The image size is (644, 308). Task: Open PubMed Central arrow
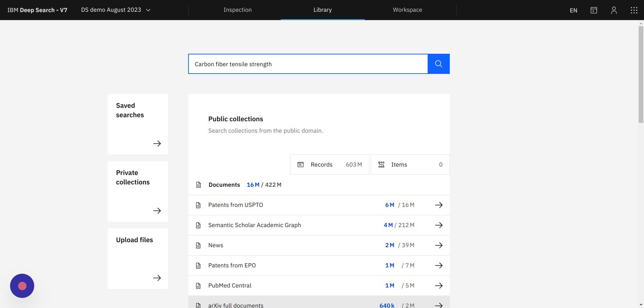click(x=439, y=285)
